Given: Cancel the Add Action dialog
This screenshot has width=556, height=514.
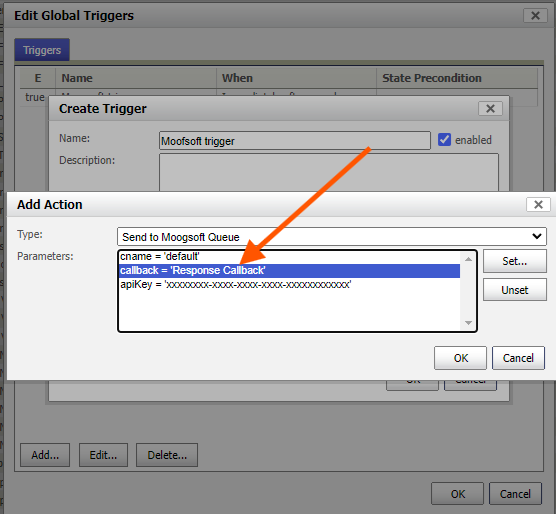Looking at the screenshot, I should pyautogui.click(x=518, y=358).
